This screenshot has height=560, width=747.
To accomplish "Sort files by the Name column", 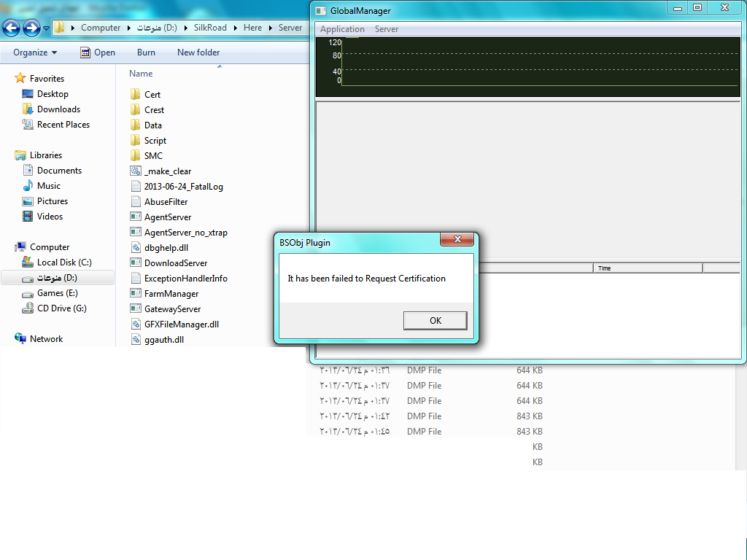I will click(x=141, y=74).
